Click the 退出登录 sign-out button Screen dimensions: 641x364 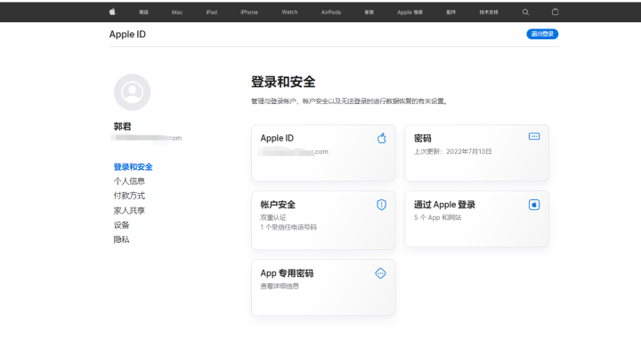pos(542,34)
